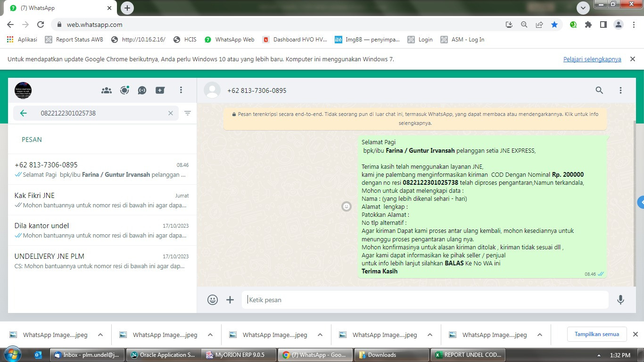644x362 pixels.
Task: Show hidden system tray icons arrow
Action: click(x=599, y=355)
